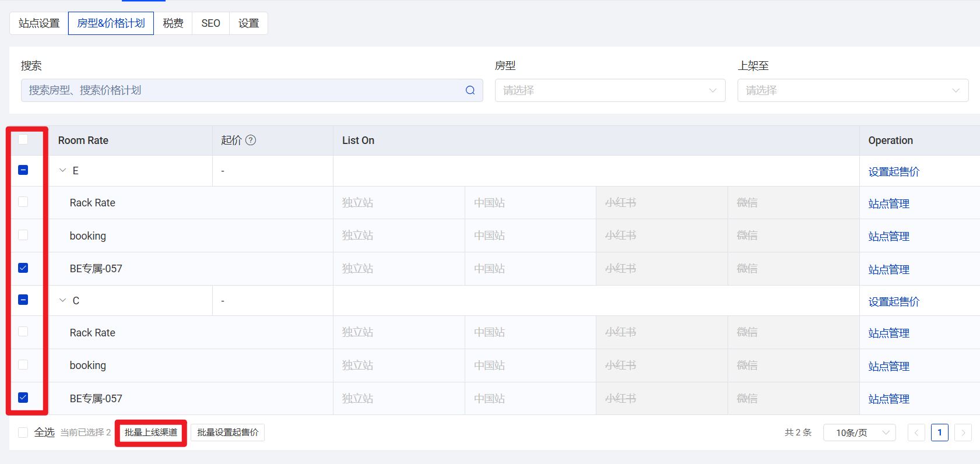The image size is (980, 464).
Task: Switch to the 税费 tab
Action: [x=173, y=23]
